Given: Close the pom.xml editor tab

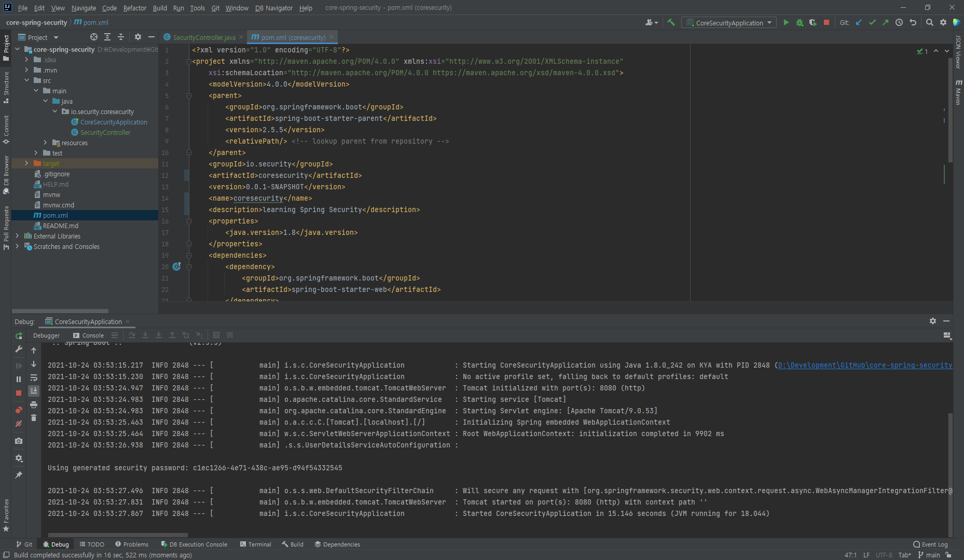Looking at the screenshot, I should (332, 37).
